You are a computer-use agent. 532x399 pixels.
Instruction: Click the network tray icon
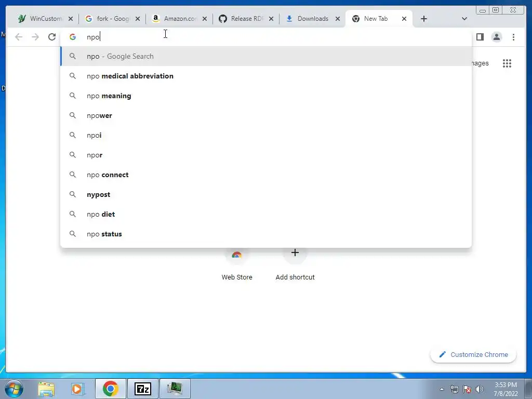[x=454, y=389]
